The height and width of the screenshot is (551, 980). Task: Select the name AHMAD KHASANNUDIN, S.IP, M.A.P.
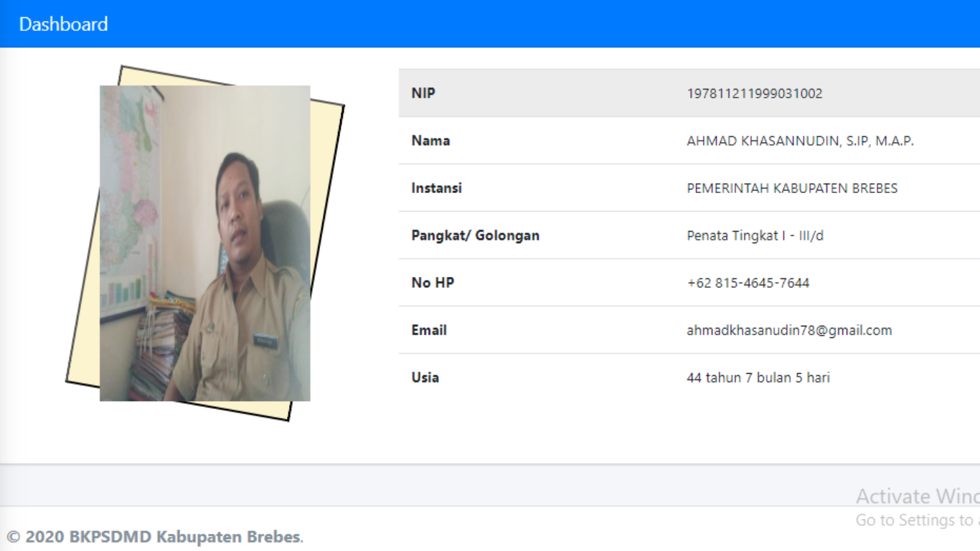coord(801,141)
